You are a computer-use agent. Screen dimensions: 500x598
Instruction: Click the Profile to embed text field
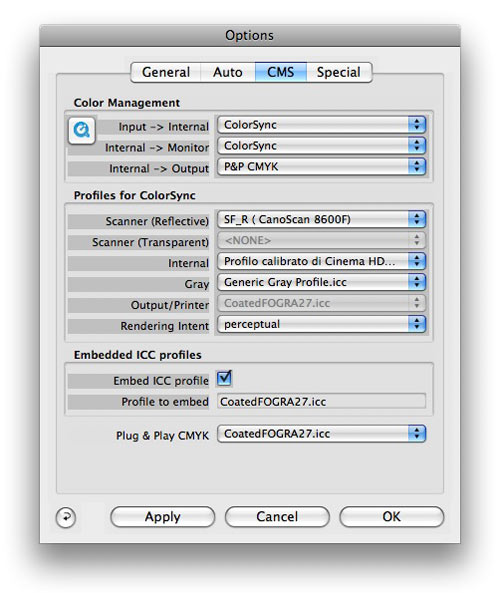[321, 402]
